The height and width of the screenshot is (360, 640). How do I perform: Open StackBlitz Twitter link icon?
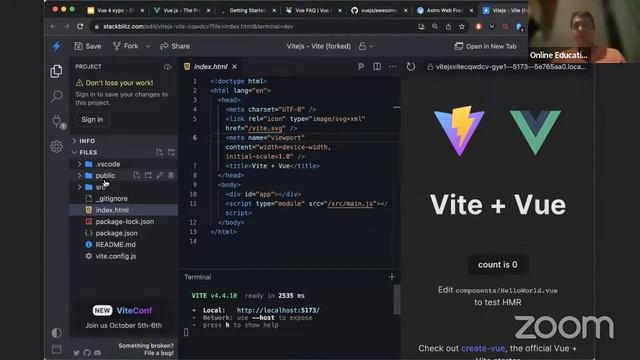tap(76, 353)
